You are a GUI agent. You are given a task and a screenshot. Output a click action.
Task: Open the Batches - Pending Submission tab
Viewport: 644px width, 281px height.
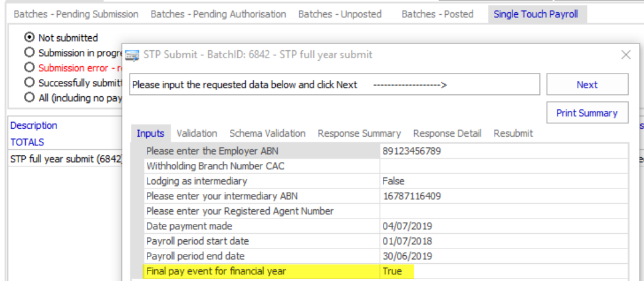click(76, 13)
